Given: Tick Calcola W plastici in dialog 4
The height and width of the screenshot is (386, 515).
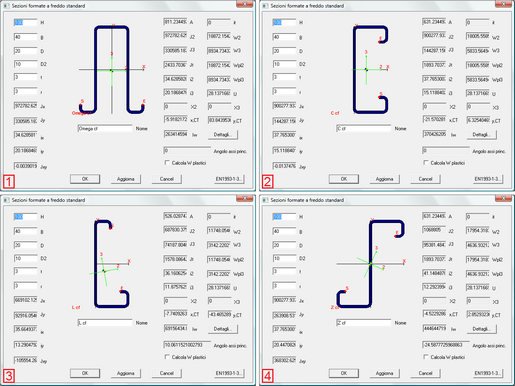Looking at the screenshot, I should pos(426,357).
